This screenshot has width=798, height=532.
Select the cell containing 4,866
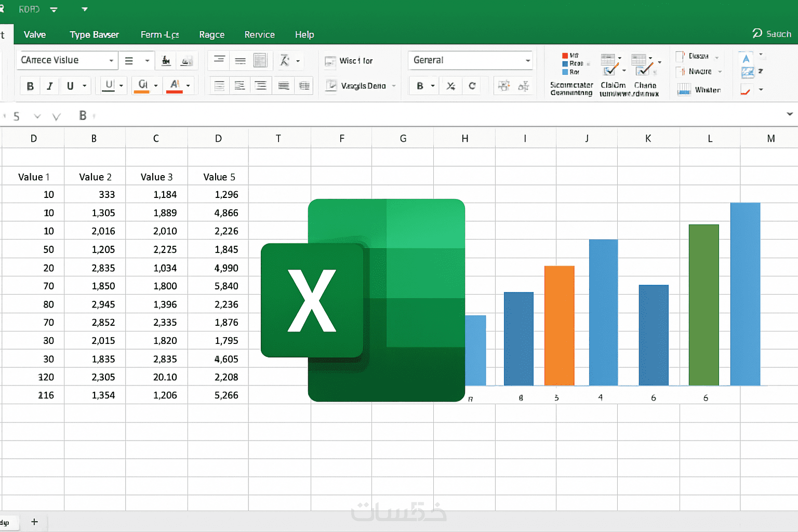218,213
